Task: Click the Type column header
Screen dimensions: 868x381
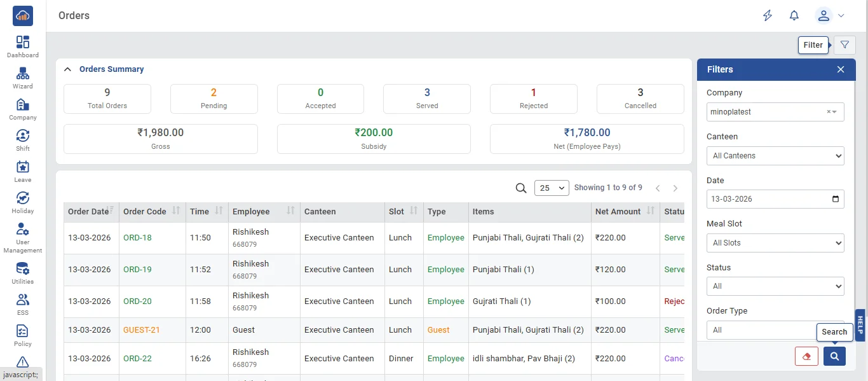Action: 446,212
